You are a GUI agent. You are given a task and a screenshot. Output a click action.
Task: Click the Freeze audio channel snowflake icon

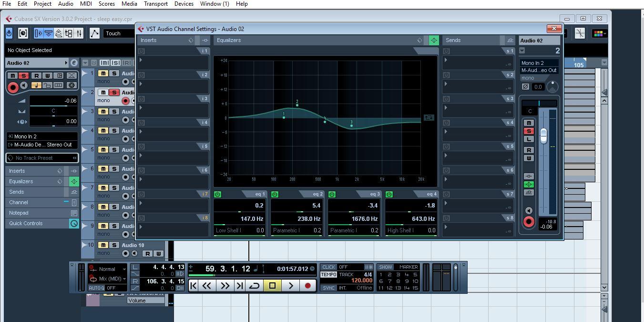click(72, 85)
